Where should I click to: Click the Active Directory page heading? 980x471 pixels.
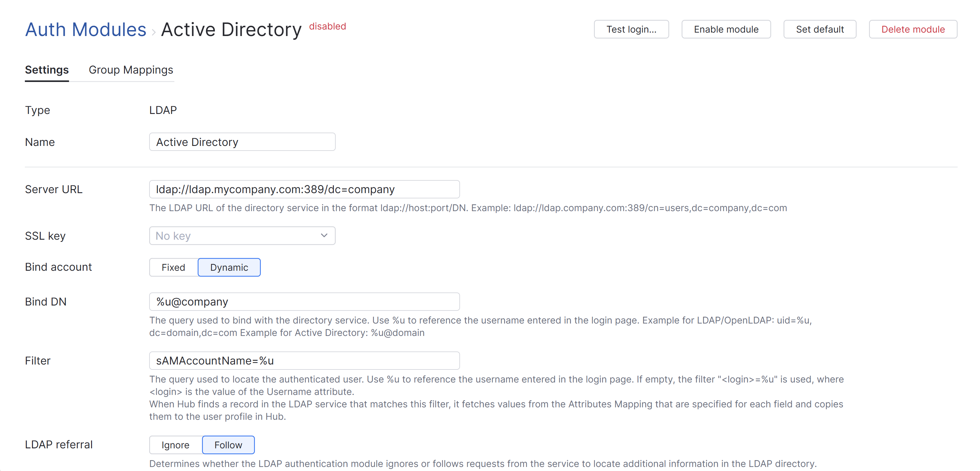[231, 29]
